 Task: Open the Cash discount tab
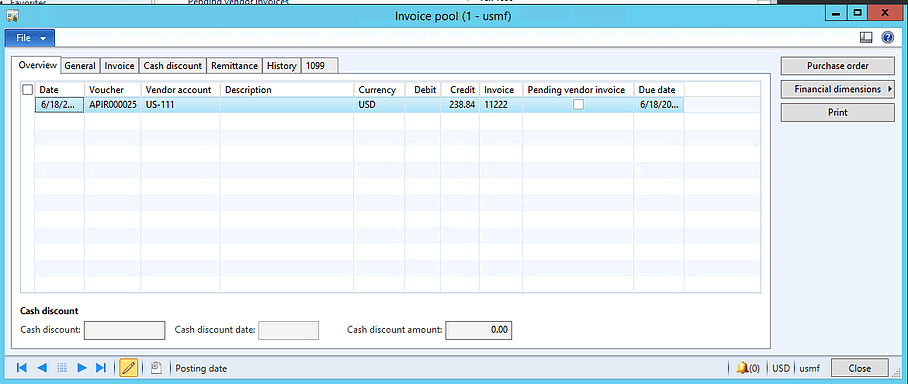[x=173, y=66]
